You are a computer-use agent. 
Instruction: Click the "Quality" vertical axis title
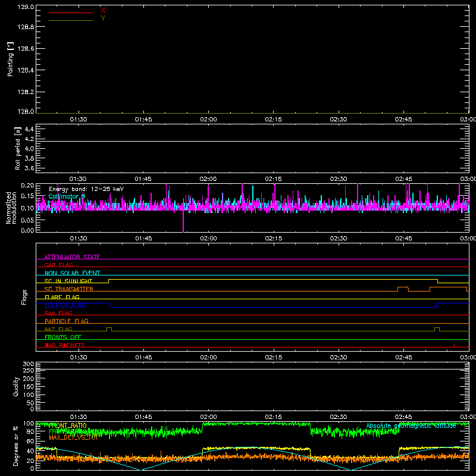coord(16,386)
